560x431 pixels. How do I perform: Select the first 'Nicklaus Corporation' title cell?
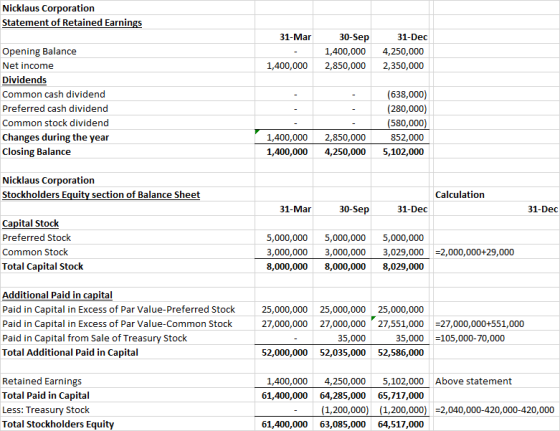click(48, 8)
